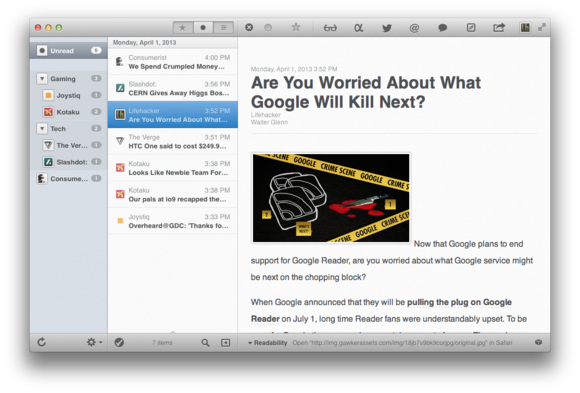Toggle article pane with arrow box icon
The image size is (580, 393).
(226, 343)
